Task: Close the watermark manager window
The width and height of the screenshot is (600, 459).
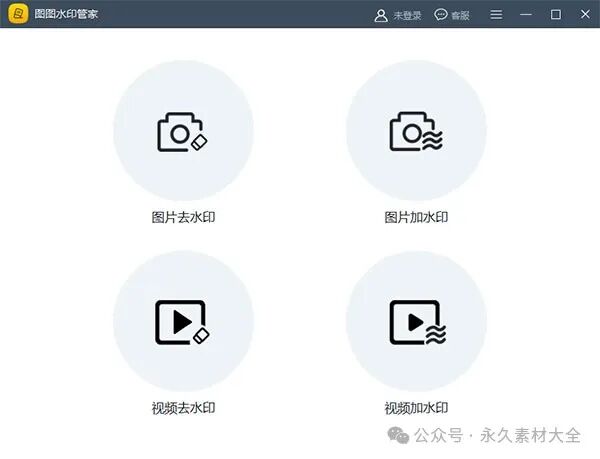Action: [585, 15]
